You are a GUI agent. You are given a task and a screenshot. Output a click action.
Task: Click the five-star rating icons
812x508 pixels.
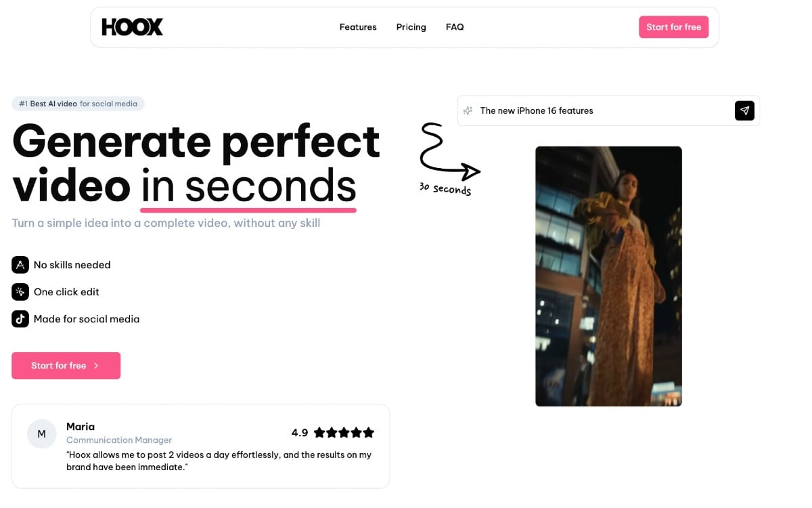click(x=344, y=432)
